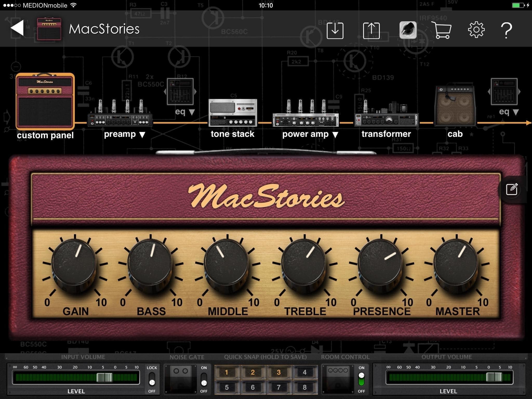Open the first eq dropdown after preamp
Image resolution: width=532 pixels, height=399 pixels.
[x=191, y=112]
